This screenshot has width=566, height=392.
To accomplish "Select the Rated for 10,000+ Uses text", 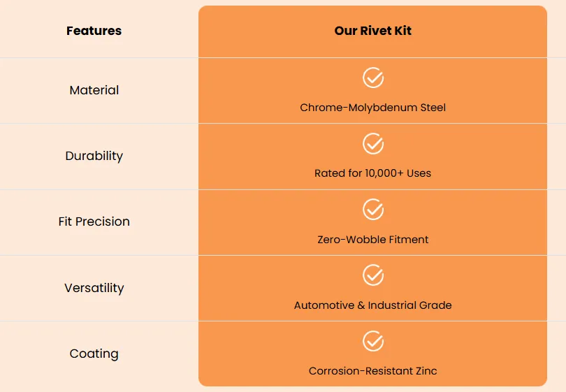I will pyautogui.click(x=373, y=173).
